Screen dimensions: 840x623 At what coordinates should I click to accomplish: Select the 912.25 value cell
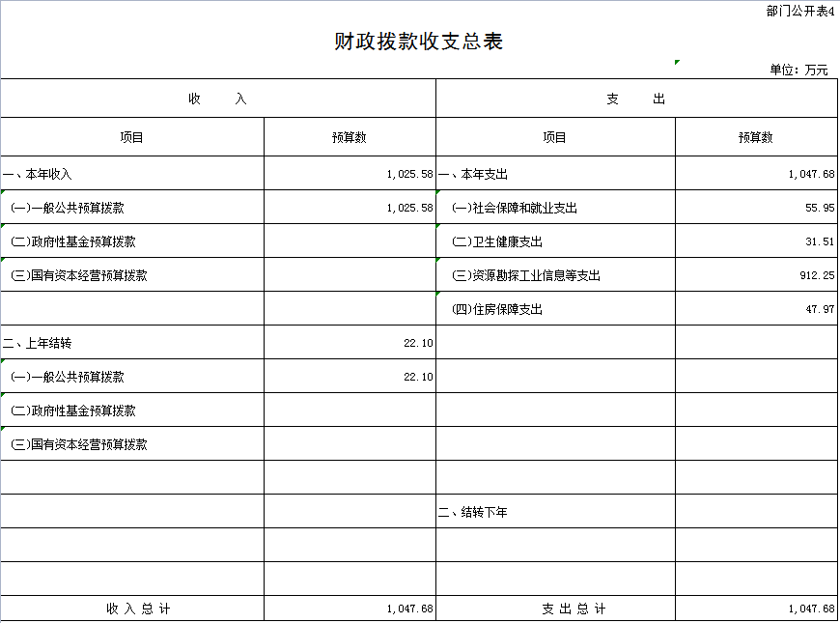[756, 275]
